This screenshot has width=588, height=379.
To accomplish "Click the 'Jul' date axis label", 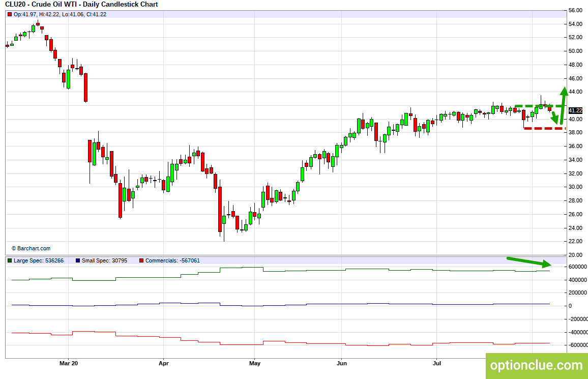I will pos(436,363).
